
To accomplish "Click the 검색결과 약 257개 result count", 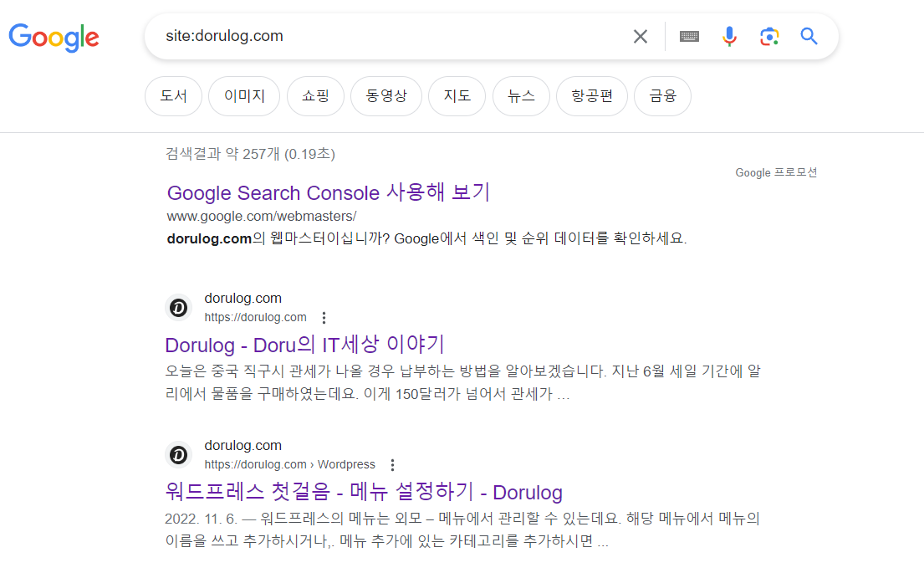I will tap(251, 154).
